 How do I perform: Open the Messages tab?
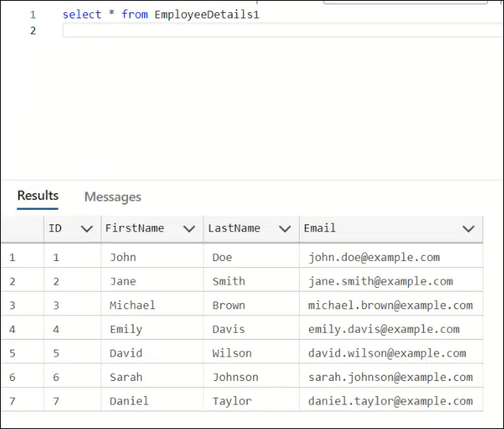(113, 197)
